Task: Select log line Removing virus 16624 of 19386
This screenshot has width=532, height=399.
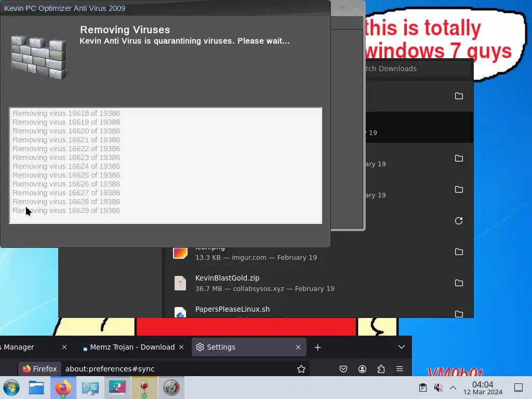Action: 66,166
